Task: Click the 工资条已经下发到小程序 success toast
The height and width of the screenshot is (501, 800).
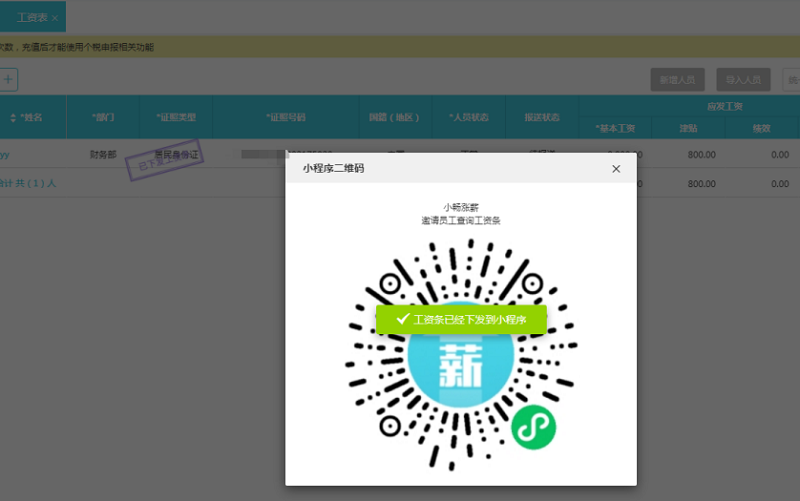Action: (461, 319)
